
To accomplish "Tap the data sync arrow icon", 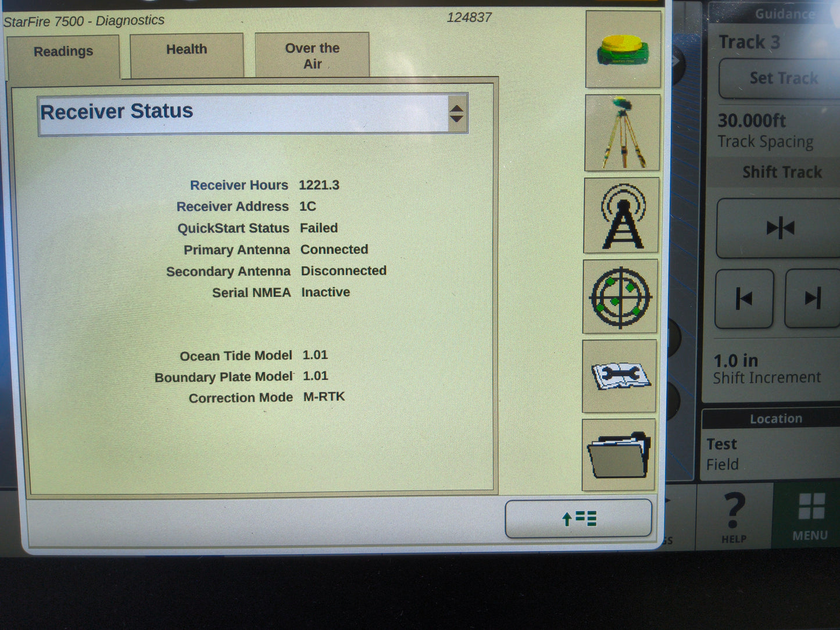I will pos(578,519).
